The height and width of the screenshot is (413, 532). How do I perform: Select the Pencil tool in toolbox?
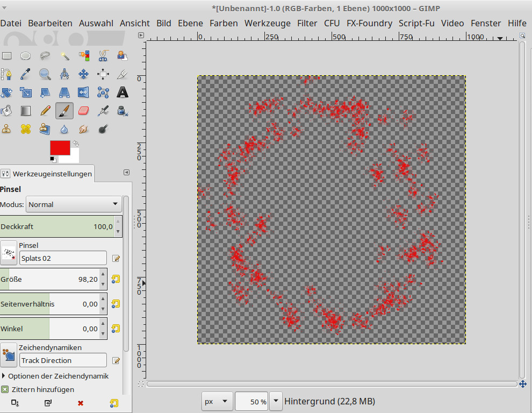pyautogui.click(x=45, y=111)
